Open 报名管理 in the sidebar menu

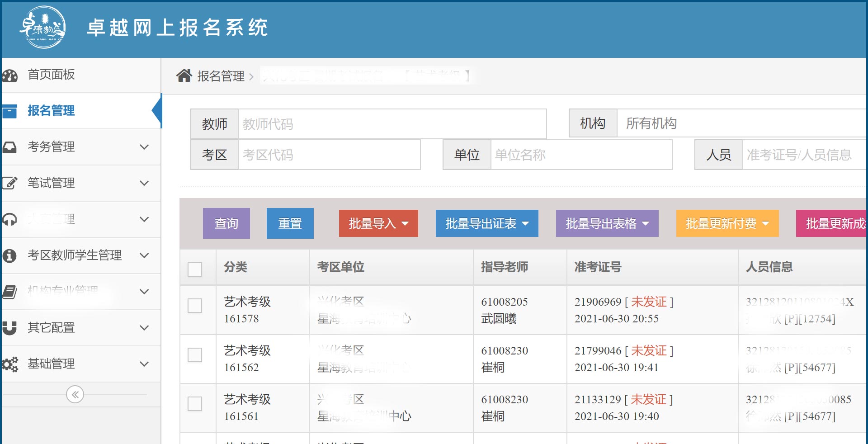pos(51,111)
